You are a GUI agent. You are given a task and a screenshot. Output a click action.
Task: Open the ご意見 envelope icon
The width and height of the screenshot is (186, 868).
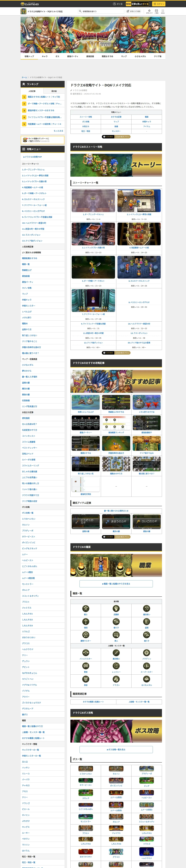coord(156,11)
